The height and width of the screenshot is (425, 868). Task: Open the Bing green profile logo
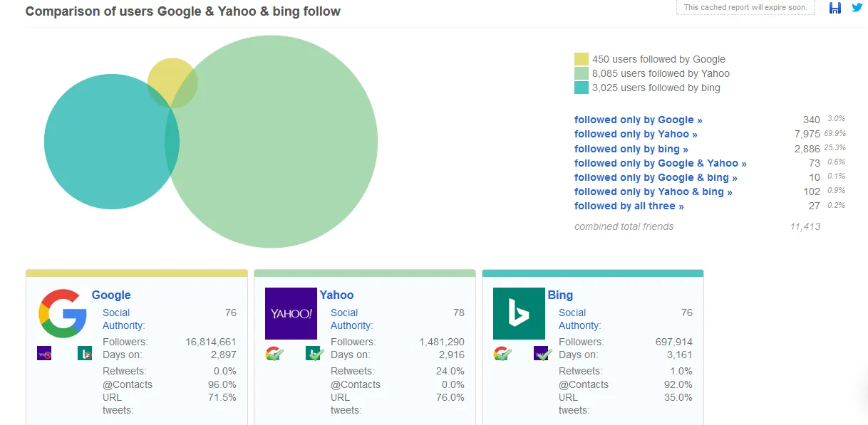coord(519,313)
